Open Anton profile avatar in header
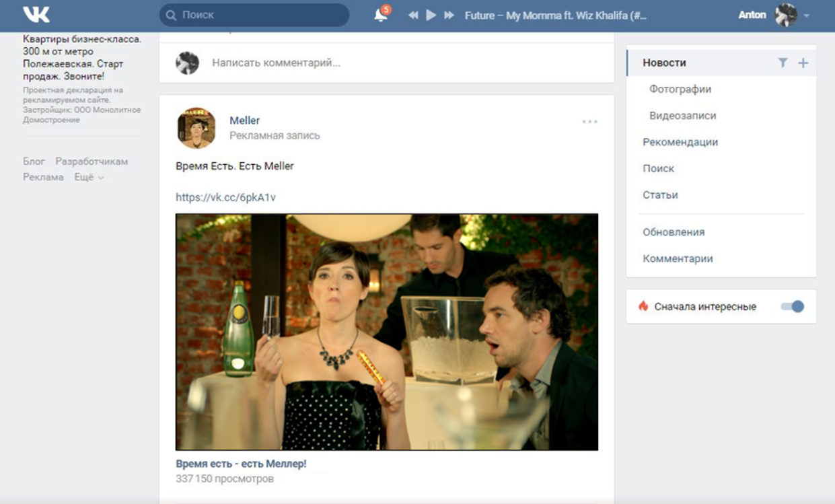This screenshot has height=504, width=835. point(785,15)
